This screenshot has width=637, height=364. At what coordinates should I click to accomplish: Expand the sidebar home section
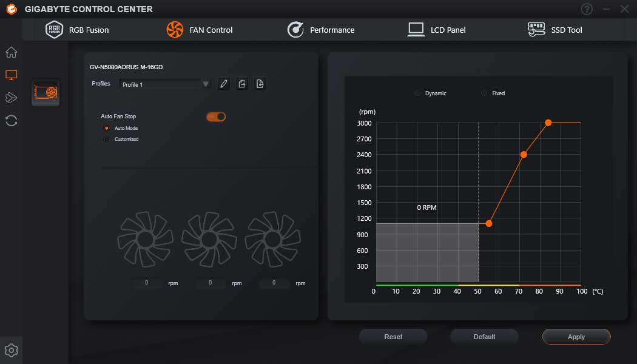point(11,52)
